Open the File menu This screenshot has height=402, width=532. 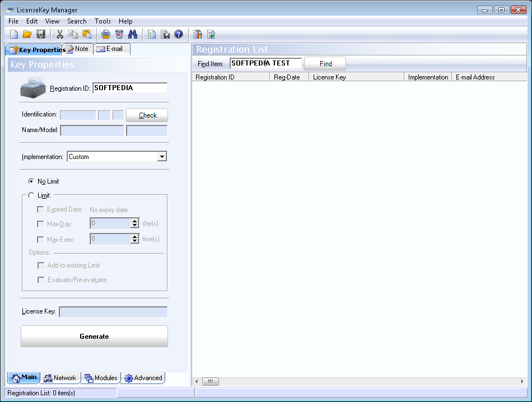tap(13, 21)
